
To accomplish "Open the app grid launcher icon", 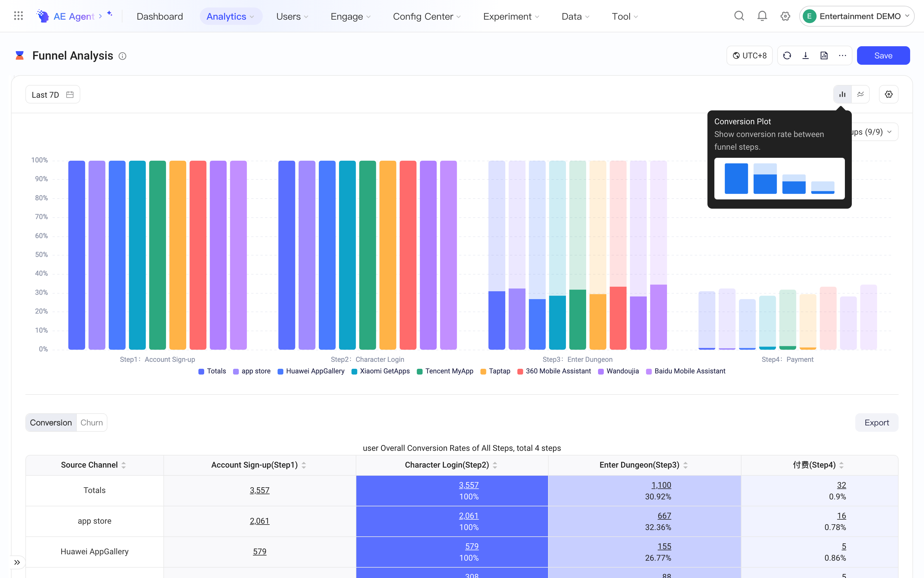I will coord(18,16).
